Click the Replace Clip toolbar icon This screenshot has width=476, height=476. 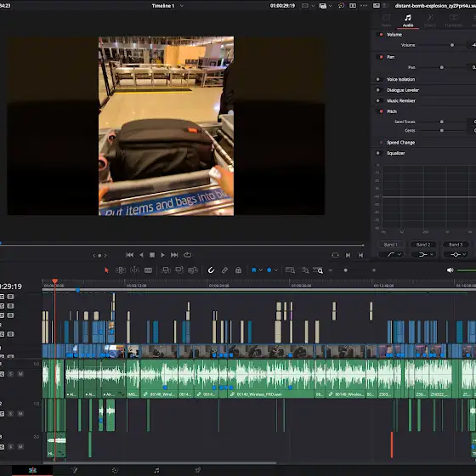[x=193, y=270]
